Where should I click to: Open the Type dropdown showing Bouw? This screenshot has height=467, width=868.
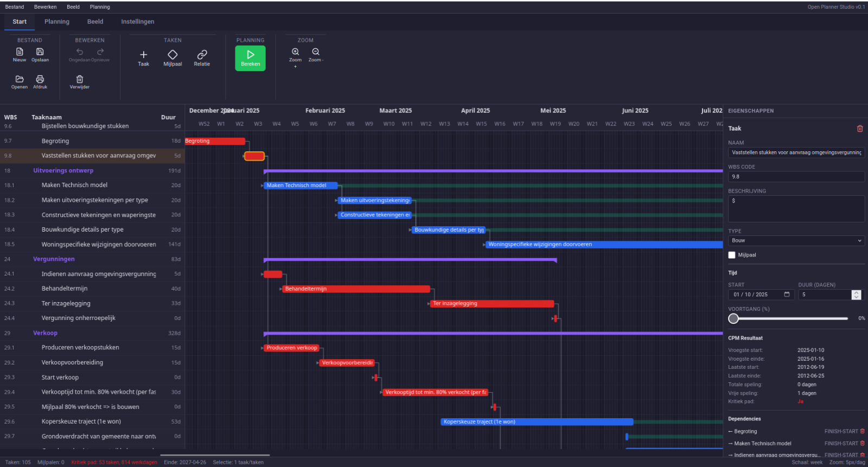[796, 241]
